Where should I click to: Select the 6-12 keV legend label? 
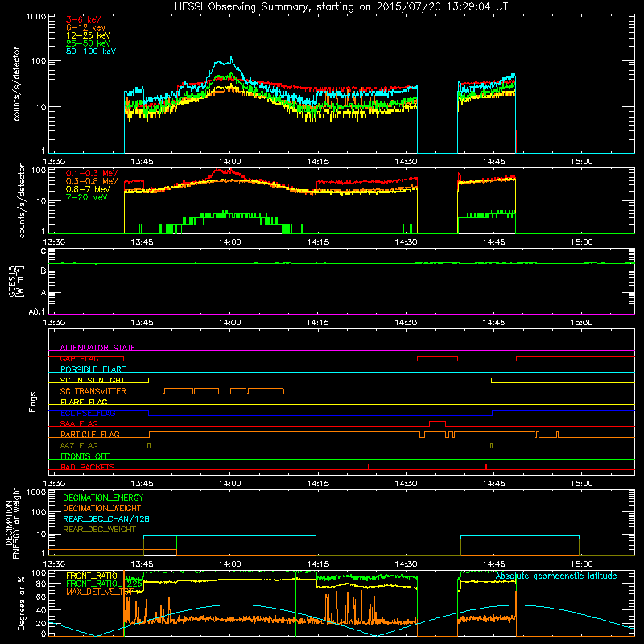[x=86, y=27]
